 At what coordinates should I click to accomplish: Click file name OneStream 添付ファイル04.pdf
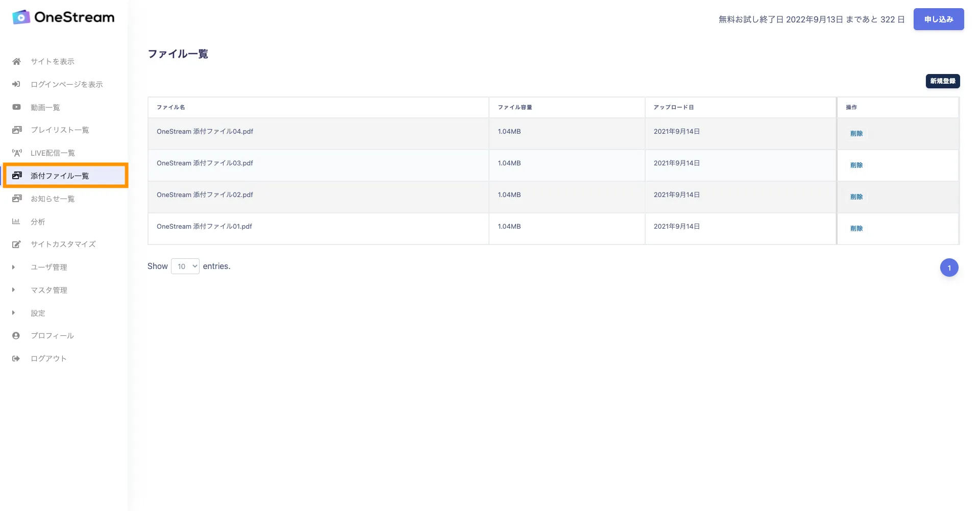pyautogui.click(x=205, y=131)
